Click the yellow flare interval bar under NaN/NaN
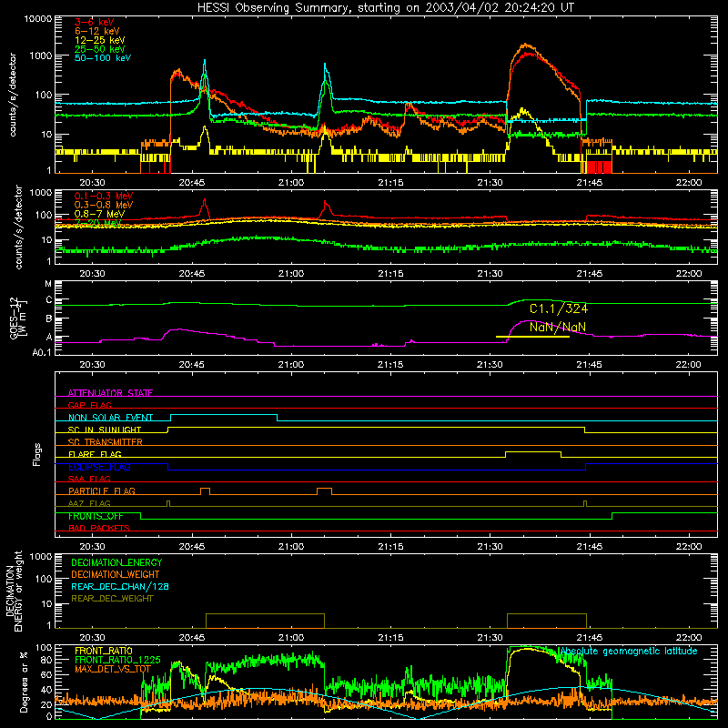This screenshot has height=728, width=728. tap(532, 337)
